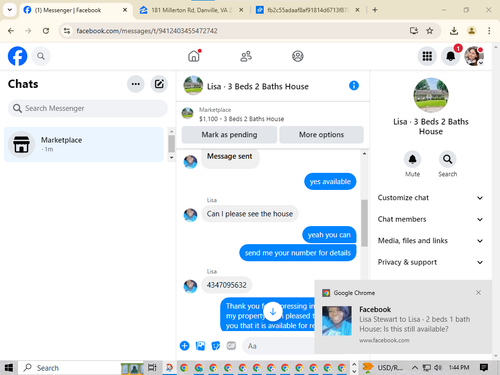This screenshot has width=500, height=375.
Task: Go to Facebook Home feed icon
Action: [x=194, y=56]
